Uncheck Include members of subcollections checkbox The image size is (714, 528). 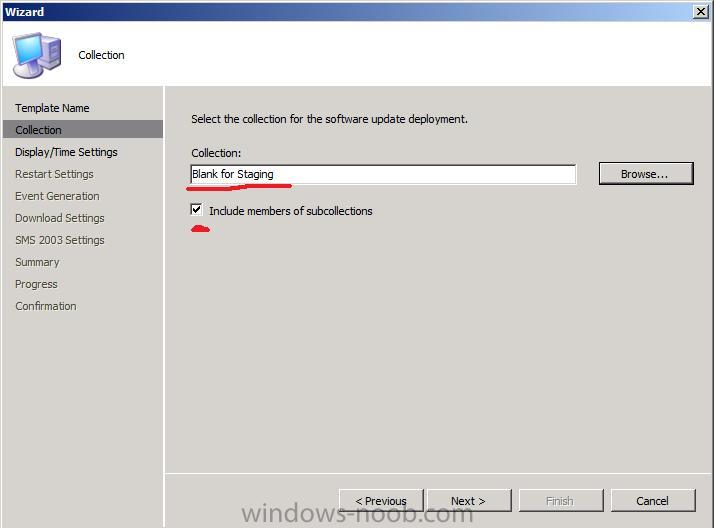pos(196,210)
